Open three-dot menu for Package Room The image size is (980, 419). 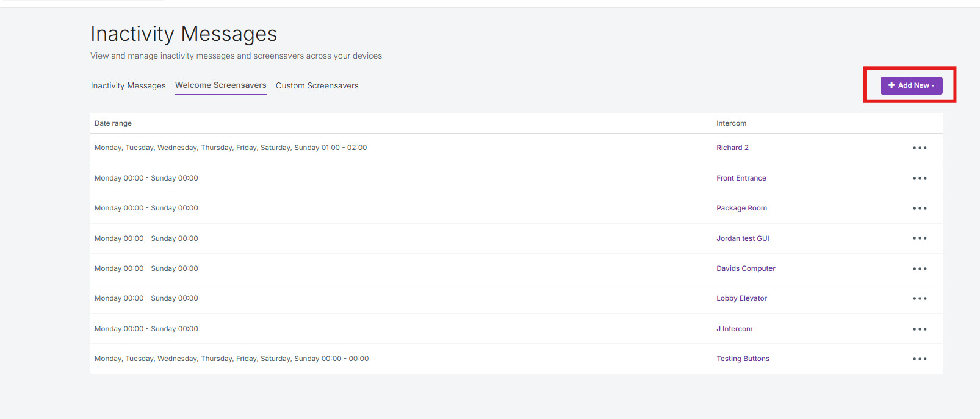pyautogui.click(x=920, y=209)
